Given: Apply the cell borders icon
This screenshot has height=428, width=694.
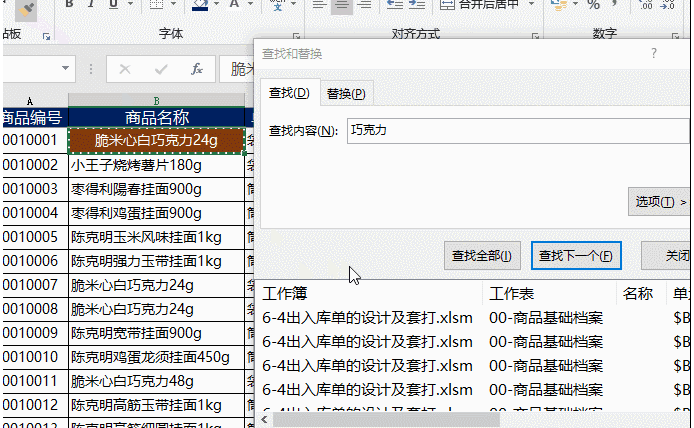Looking at the screenshot, I should pyautogui.click(x=156, y=4).
